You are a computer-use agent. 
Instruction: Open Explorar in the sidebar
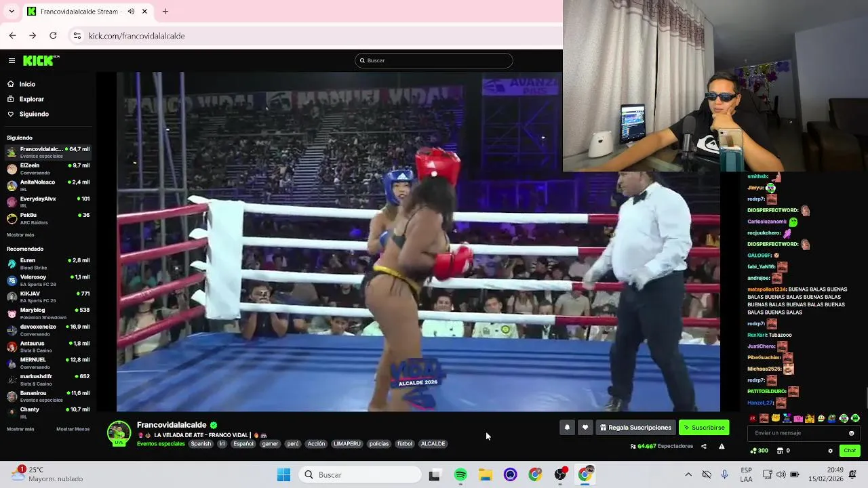tap(31, 99)
